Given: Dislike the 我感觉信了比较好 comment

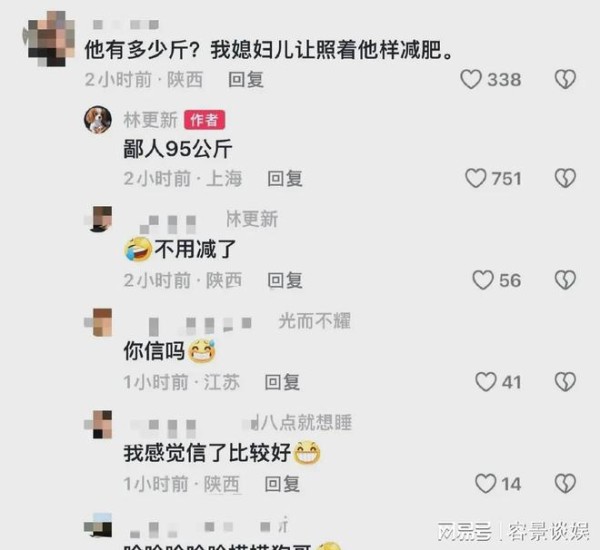Looking at the screenshot, I should [565, 484].
